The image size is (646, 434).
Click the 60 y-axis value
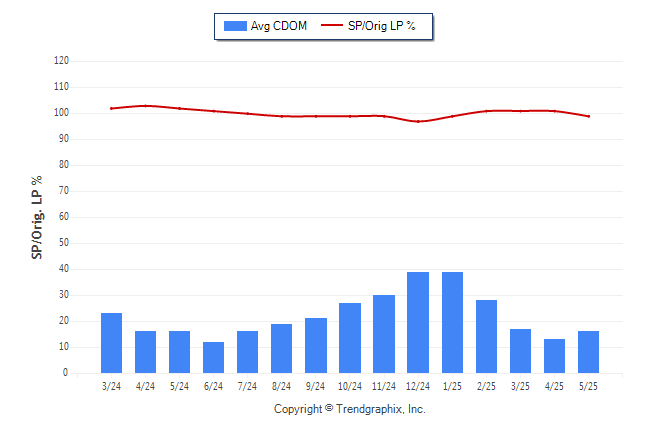pos(64,216)
